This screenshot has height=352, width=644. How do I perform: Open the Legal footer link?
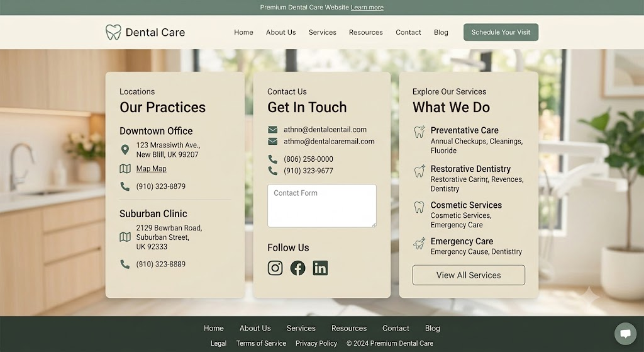218,343
